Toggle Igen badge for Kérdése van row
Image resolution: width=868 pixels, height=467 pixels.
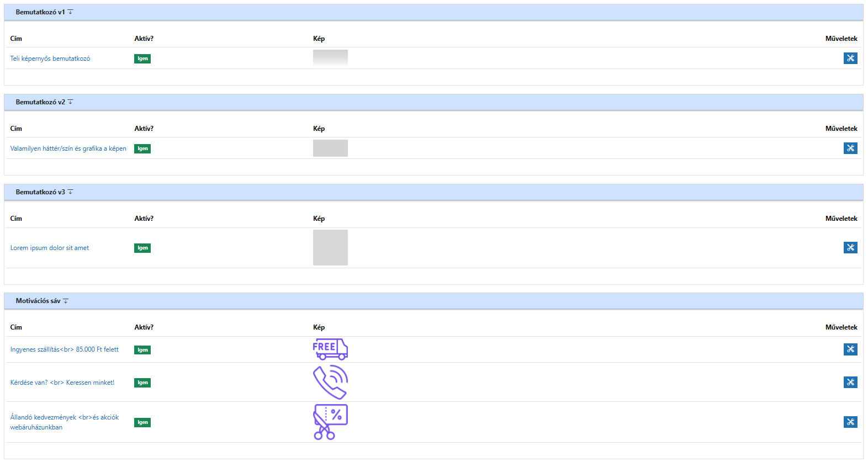click(142, 383)
